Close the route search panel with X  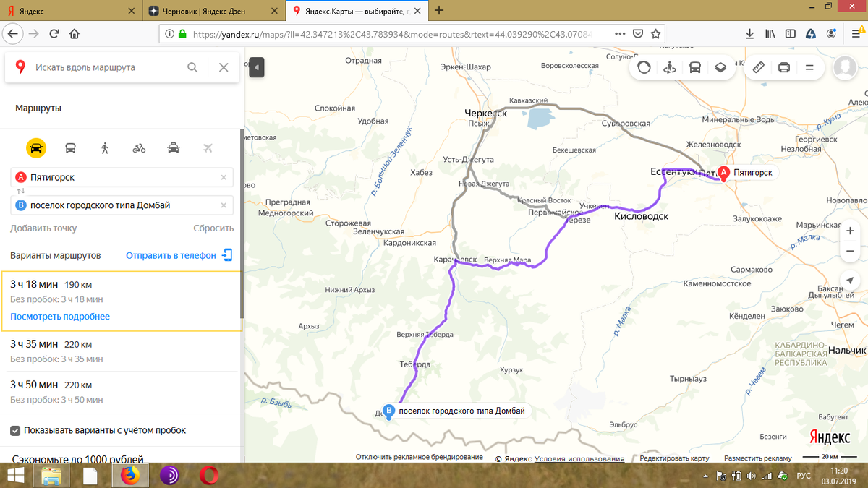[224, 67]
